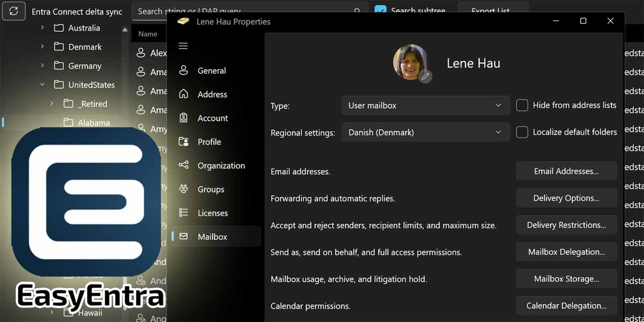Select the Profile tab
Screen dimensions: 644x322
tap(216, 142)
